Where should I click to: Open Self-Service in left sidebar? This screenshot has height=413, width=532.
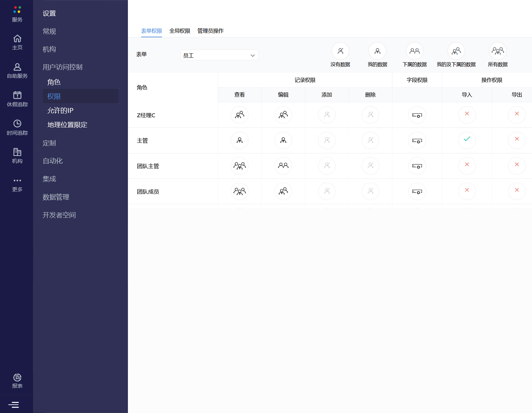pos(17,67)
